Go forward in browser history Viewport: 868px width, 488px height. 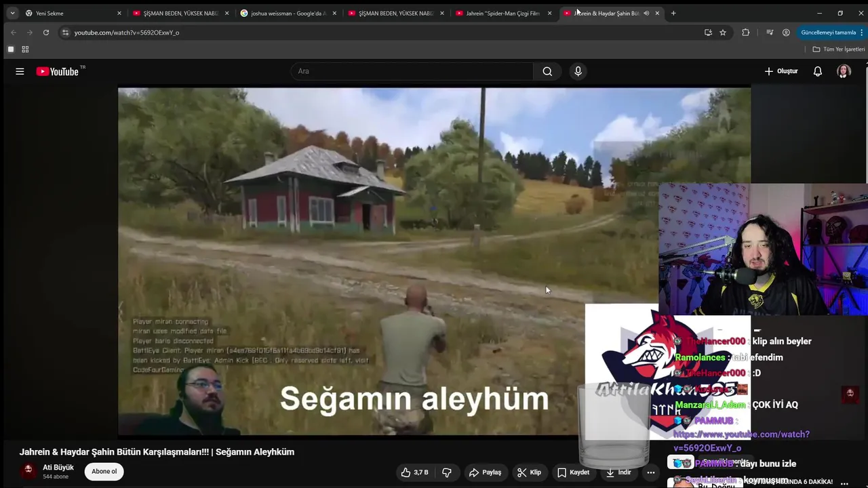click(29, 33)
